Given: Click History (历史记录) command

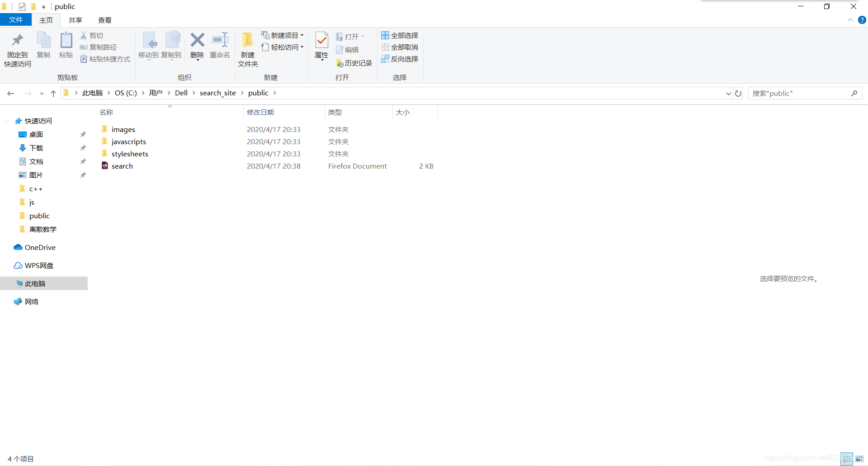Looking at the screenshot, I should pos(354,63).
